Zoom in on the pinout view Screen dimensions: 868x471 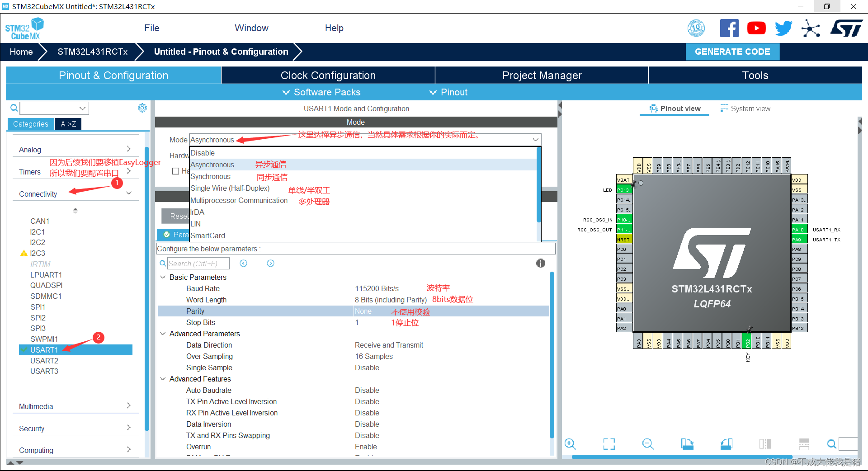click(570, 444)
